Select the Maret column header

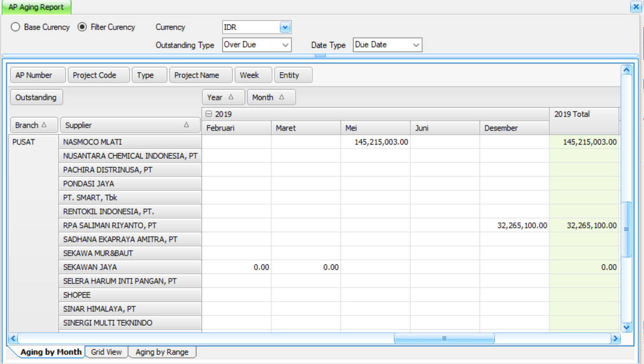coord(306,128)
